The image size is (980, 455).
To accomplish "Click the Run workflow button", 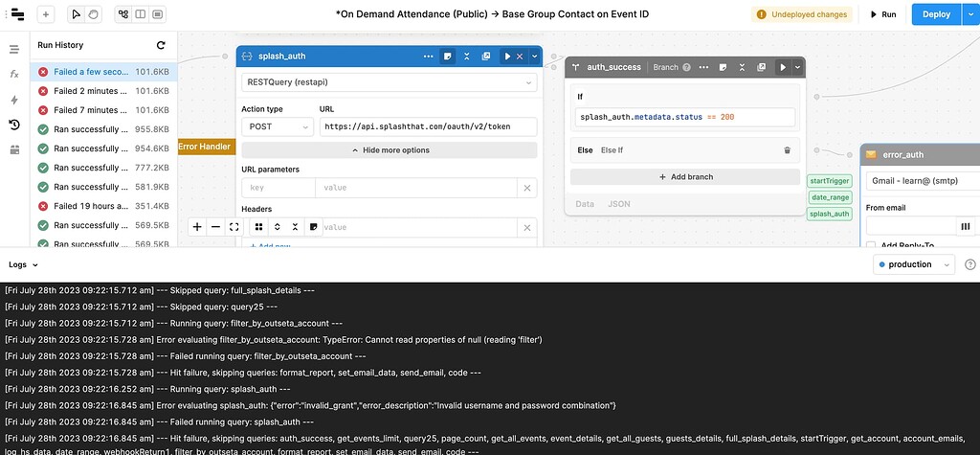I will pos(883,14).
